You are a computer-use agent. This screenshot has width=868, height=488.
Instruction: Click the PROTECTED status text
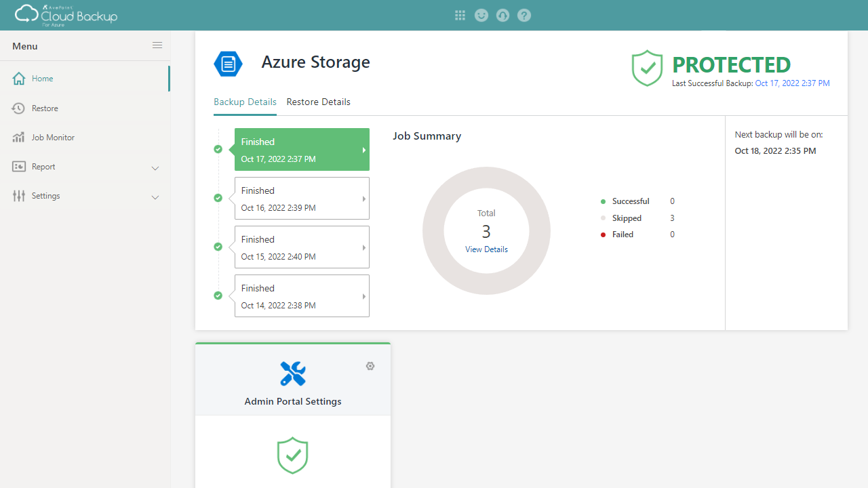[x=731, y=65]
